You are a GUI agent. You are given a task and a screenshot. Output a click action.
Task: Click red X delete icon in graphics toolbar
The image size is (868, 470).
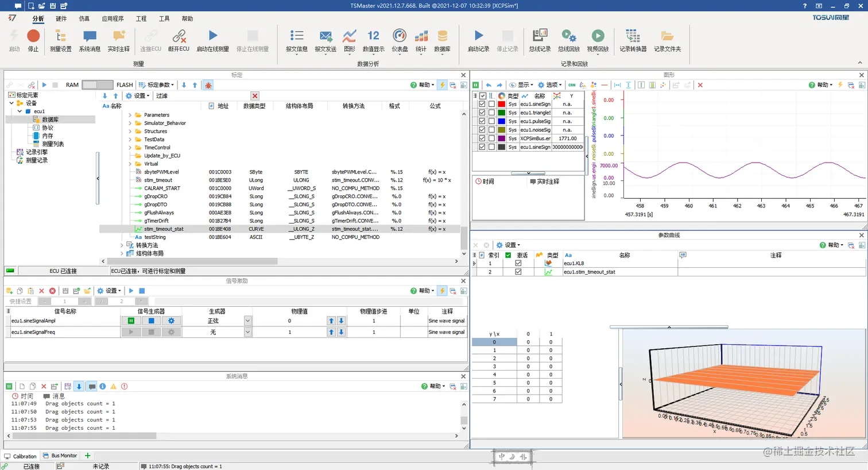point(700,85)
